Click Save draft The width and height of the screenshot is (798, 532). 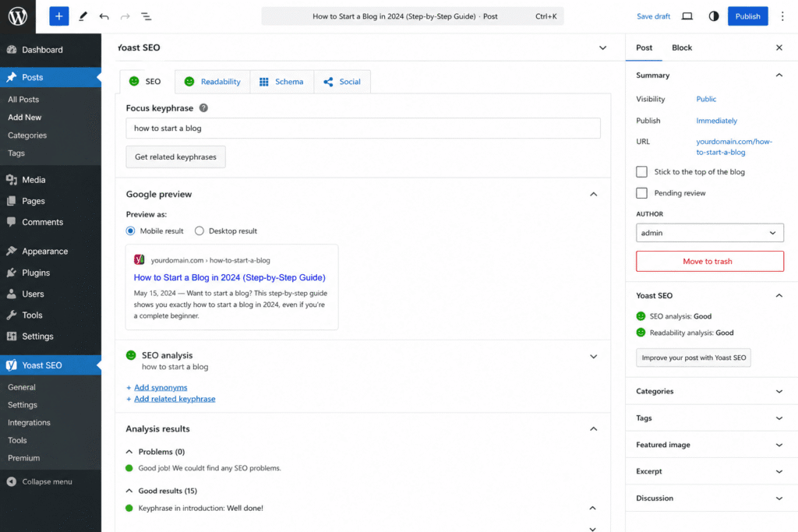654,16
